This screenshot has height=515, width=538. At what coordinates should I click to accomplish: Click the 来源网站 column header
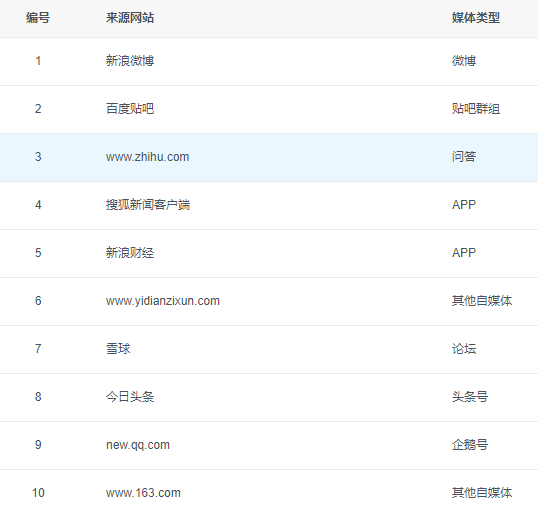point(130,18)
